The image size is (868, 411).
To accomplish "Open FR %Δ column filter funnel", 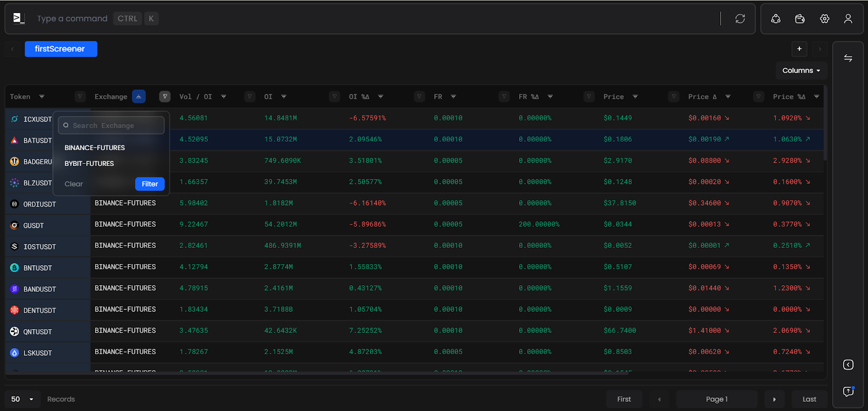I will 589,97.
